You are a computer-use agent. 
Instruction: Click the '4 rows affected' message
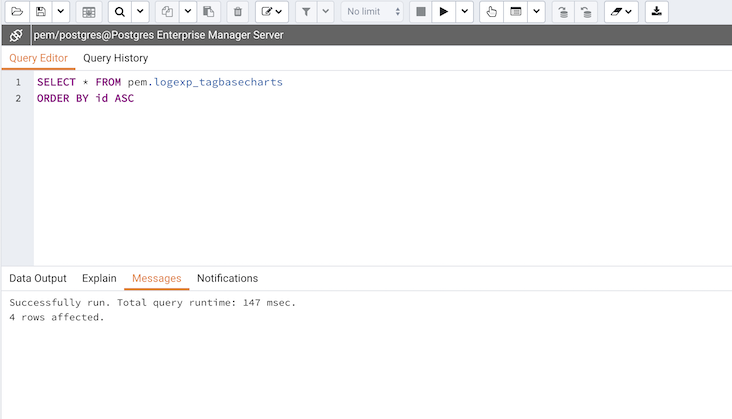(56, 317)
